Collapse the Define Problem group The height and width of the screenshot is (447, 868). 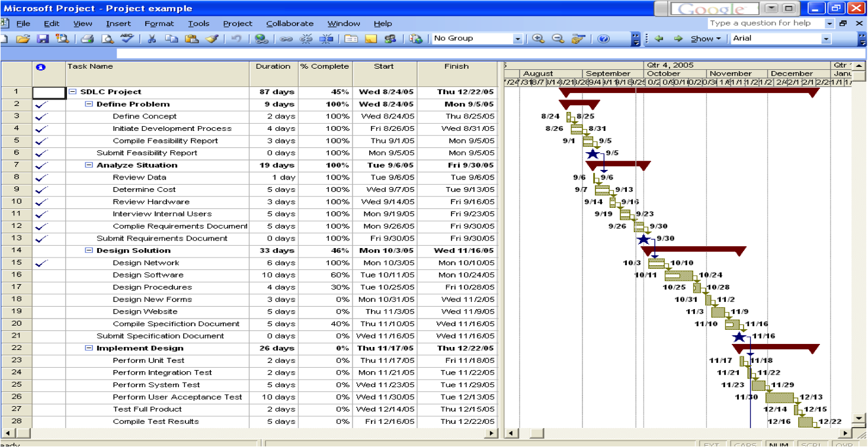pos(89,104)
